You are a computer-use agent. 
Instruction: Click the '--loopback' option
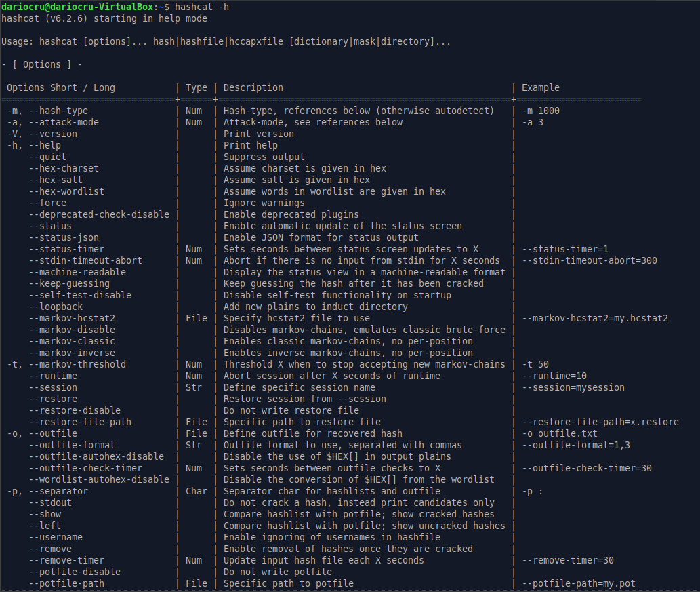[x=56, y=307]
